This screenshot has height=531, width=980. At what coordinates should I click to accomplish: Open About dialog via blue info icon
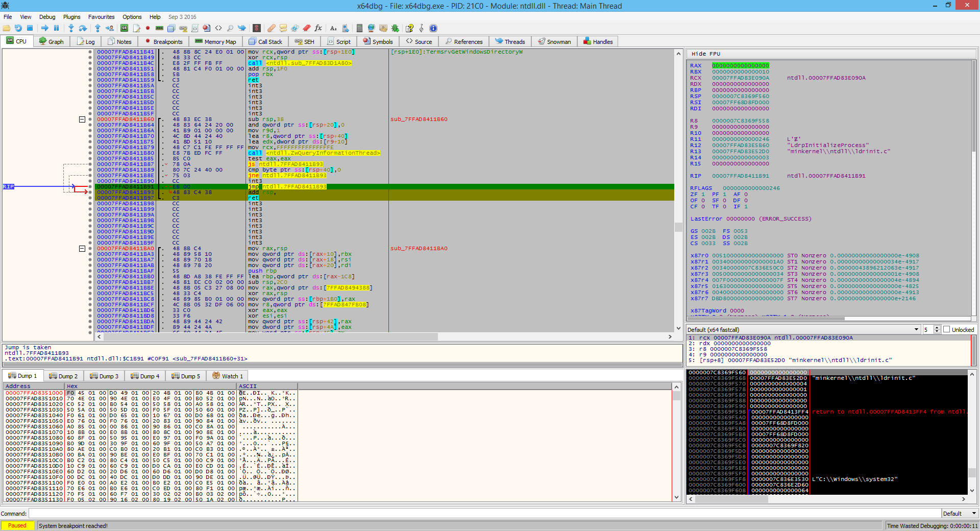point(433,28)
